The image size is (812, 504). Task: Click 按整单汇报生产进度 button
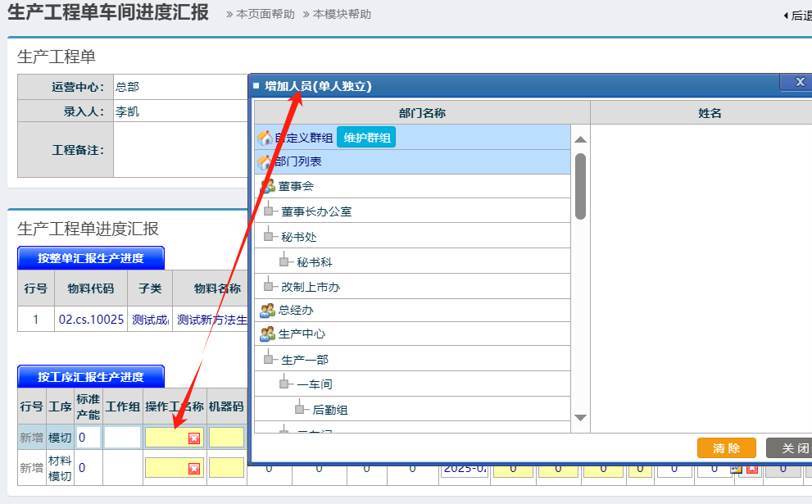pyautogui.click(x=91, y=258)
